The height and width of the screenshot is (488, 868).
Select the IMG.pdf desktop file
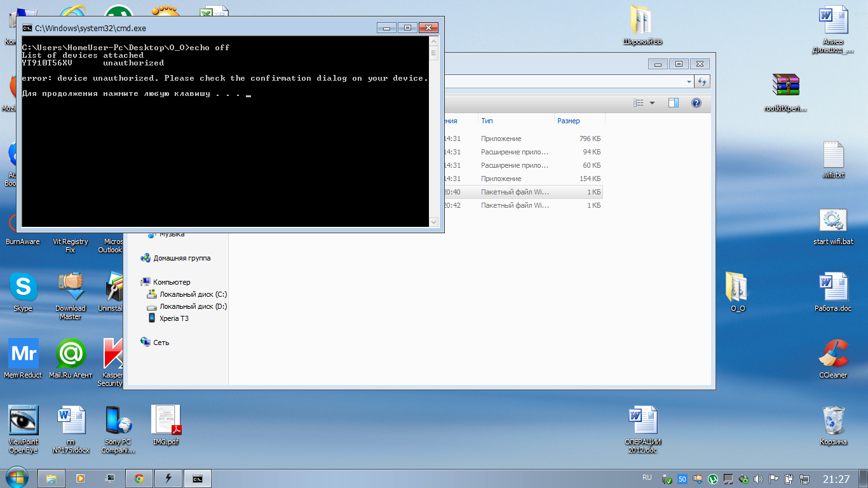point(165,421)
